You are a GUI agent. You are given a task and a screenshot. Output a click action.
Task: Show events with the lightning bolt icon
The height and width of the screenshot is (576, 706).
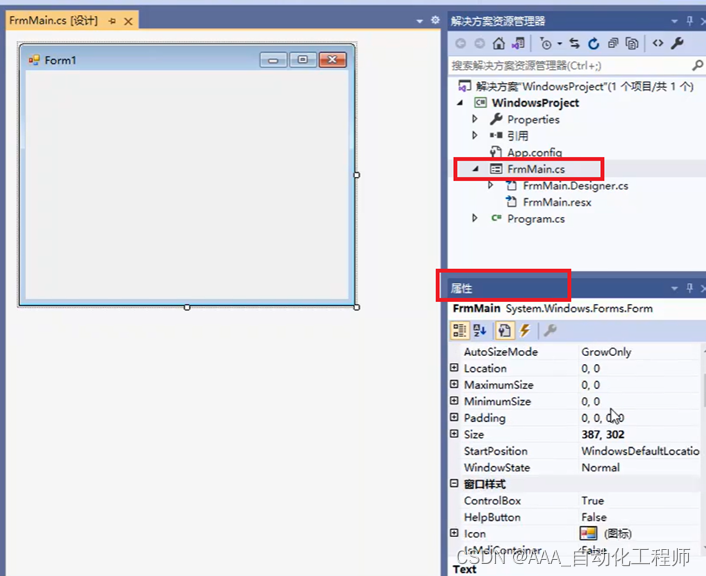[x=525, y=331]
